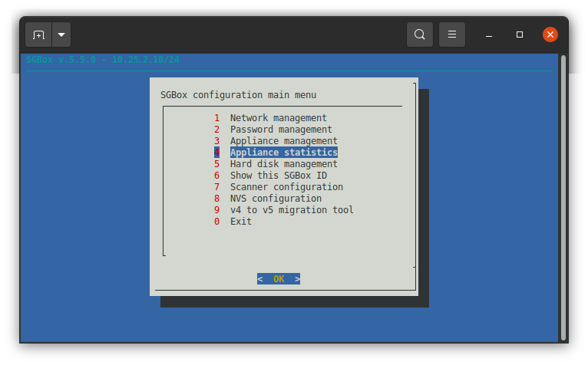
Task: Maximize the terminal window
Action: coord(520,35)
